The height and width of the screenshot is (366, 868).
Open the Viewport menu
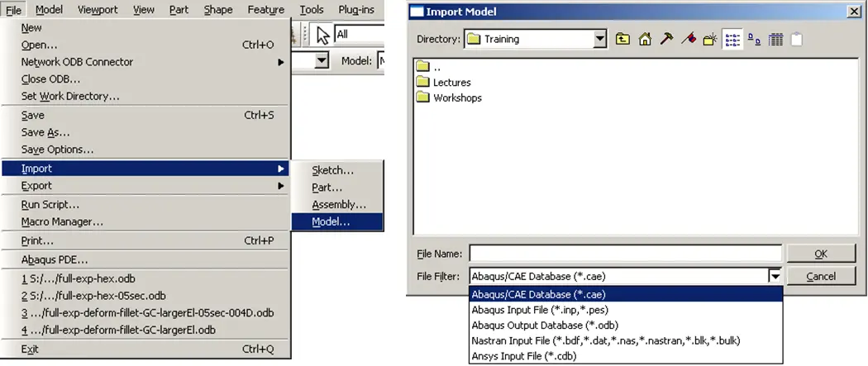pyautogui.click(x=98, y=10)
